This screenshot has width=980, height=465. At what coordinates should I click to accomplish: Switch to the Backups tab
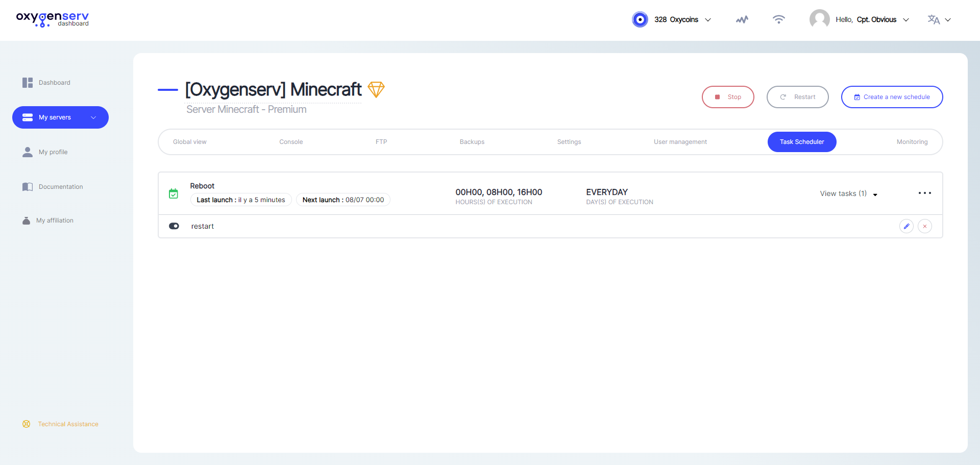(x=472, y=142)
